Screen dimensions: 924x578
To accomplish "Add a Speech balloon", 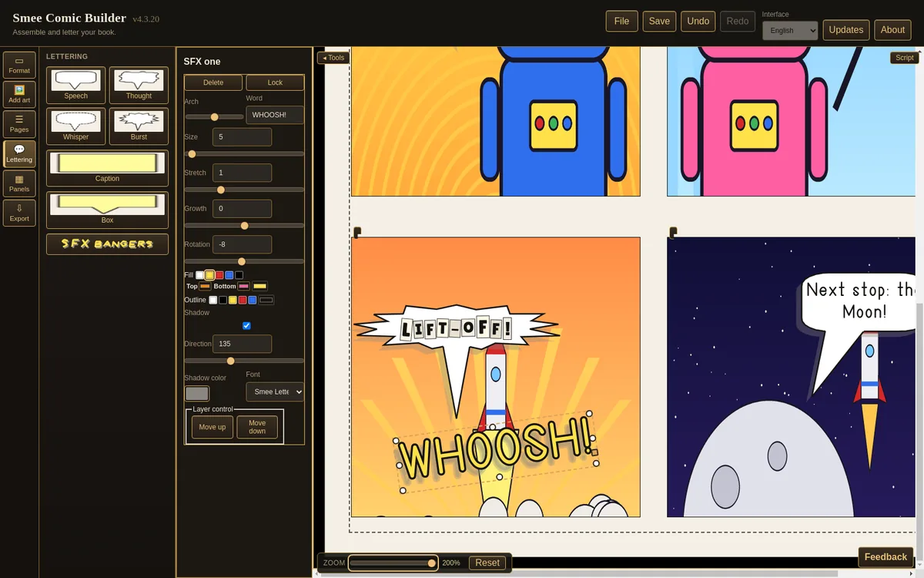I will click(x=75, y=85).
